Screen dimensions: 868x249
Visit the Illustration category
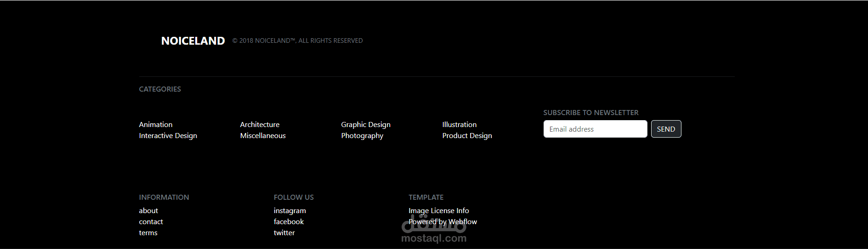[x=460, y=124]
